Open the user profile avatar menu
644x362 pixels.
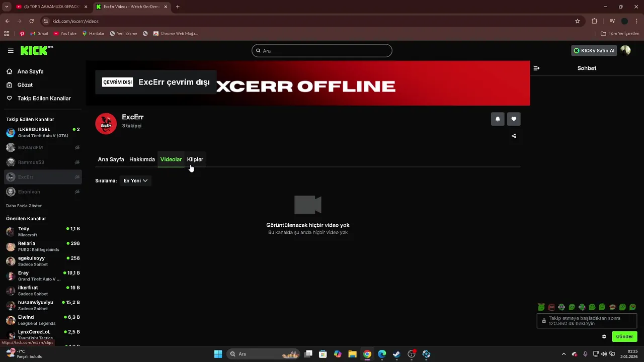point(625,50)
